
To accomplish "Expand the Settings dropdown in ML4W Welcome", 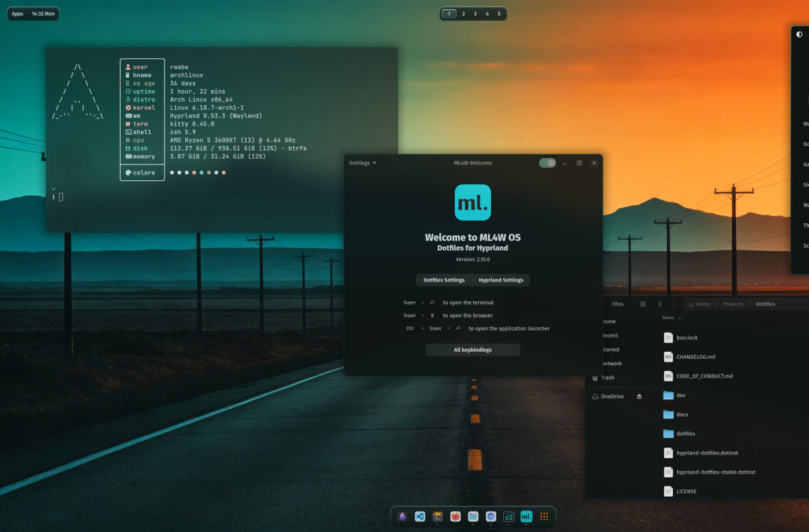I will click(x=363, y=163).
